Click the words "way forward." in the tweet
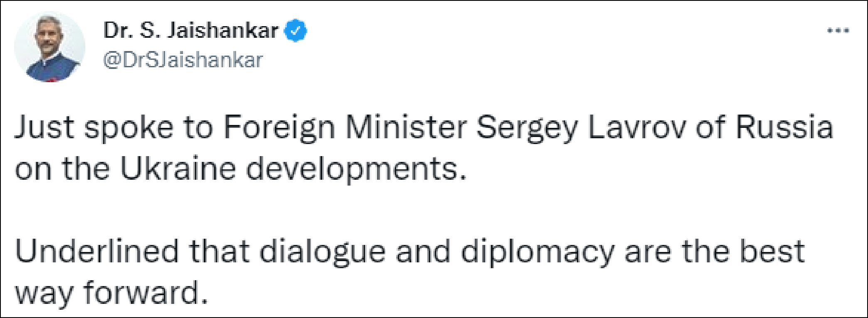The height and width of the screenshot is (318, 868). [x=111, y=294]
